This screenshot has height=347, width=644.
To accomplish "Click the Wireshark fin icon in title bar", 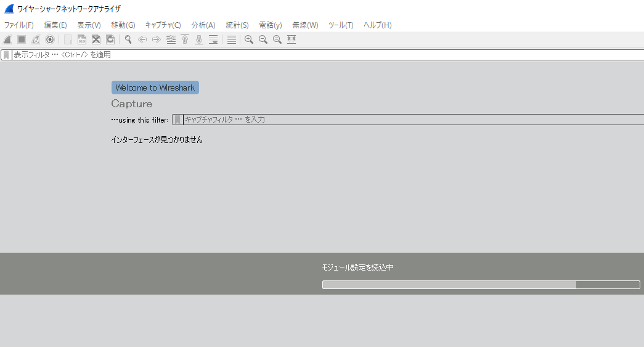I will coord(9,9).
